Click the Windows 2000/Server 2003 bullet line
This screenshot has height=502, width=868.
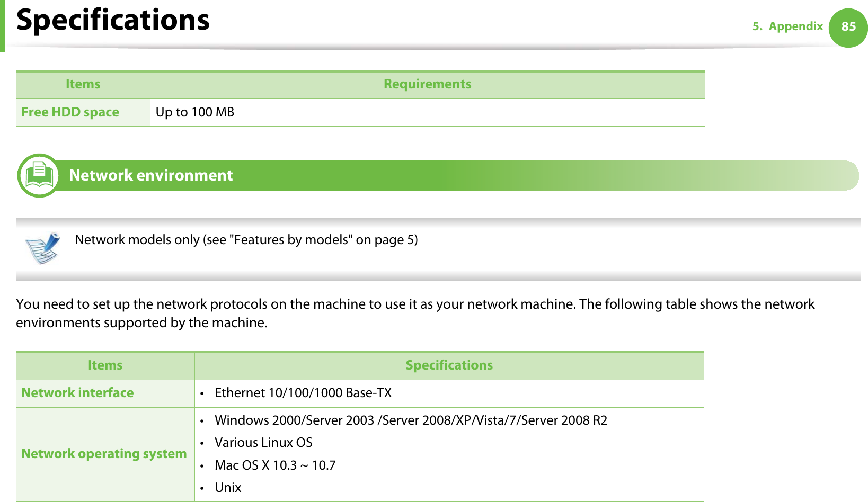point(411,420)
